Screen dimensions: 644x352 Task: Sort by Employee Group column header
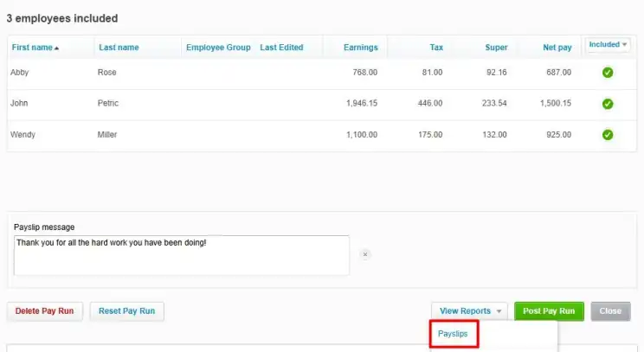(218, 48)
